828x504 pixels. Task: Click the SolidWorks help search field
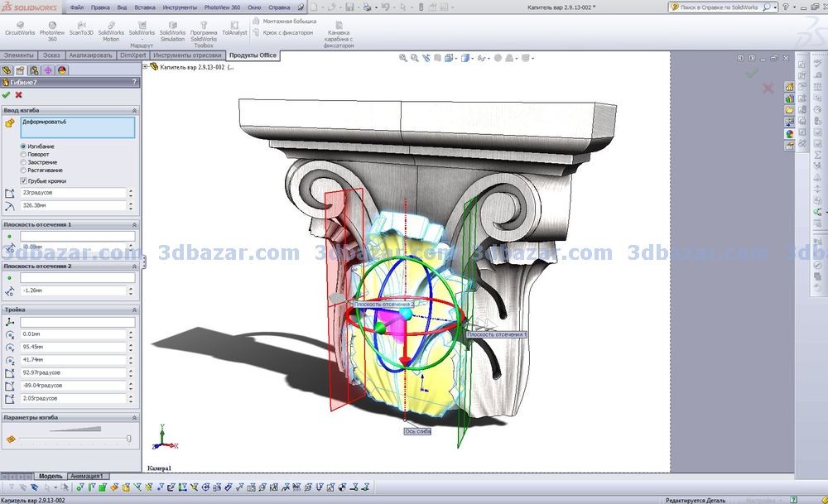tap(716, 7)
